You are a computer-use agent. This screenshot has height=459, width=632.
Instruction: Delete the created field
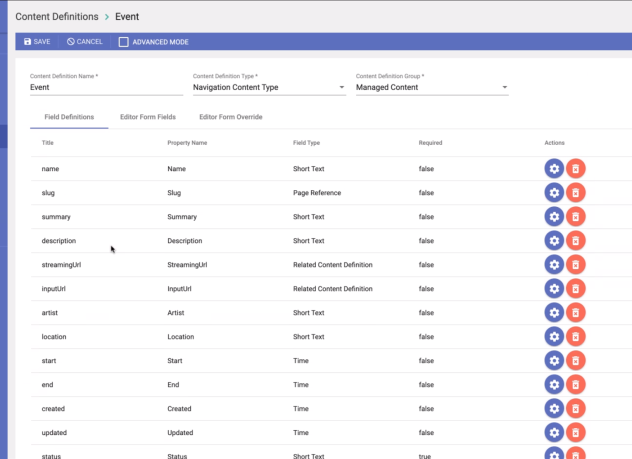(576, 408)
